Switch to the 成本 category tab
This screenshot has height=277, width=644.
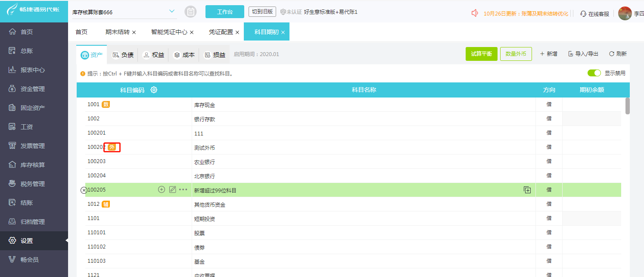[x=184, y=55]
